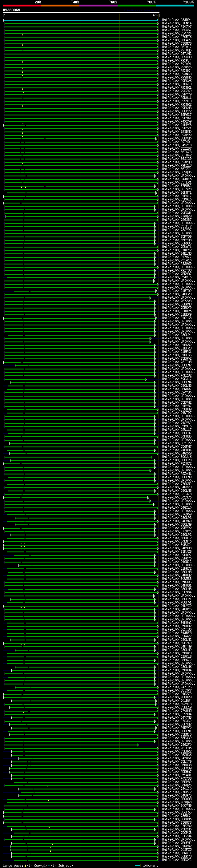Open hit UniRef100_B9GJJ7

[176, 379]
